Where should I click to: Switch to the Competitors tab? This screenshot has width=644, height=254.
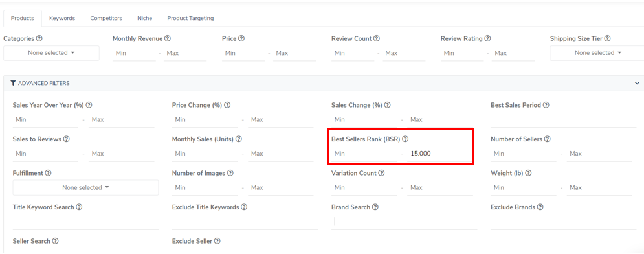(106, 19)
